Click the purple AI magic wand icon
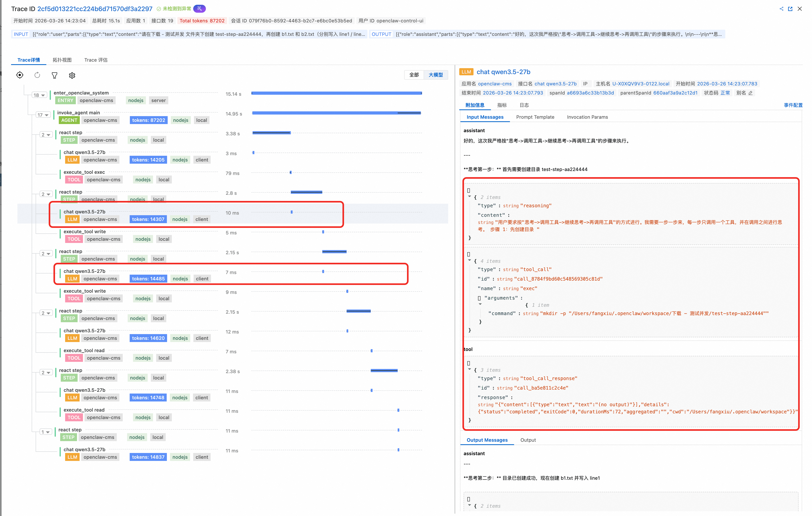Image resolution: width=812 pixels, height=516 pixels. click(200, 9)
